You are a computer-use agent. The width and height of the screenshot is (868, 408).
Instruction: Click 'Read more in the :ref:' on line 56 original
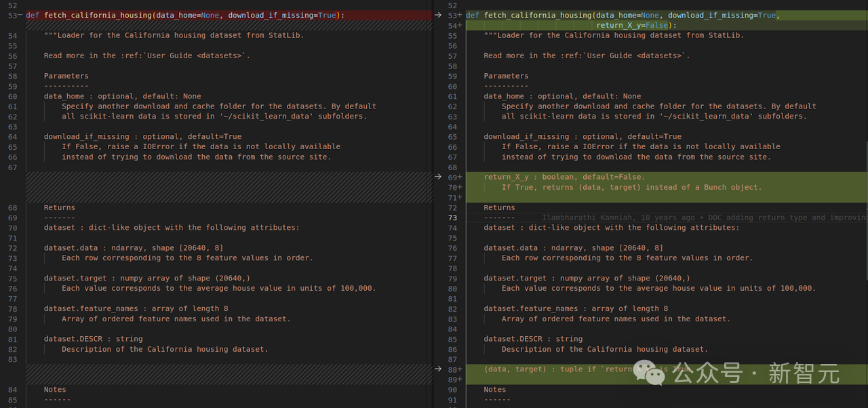click(x=93, y=56)
